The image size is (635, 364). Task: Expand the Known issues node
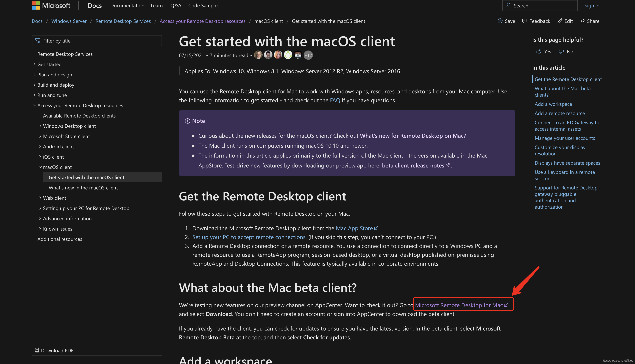tap(40, 228)
